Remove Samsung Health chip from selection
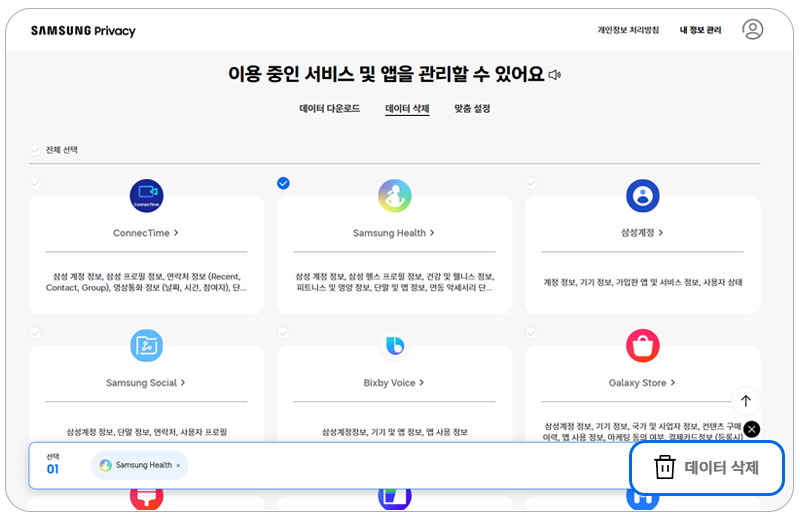This screenshot has height=515, width=800. click(x=178, y=465)
